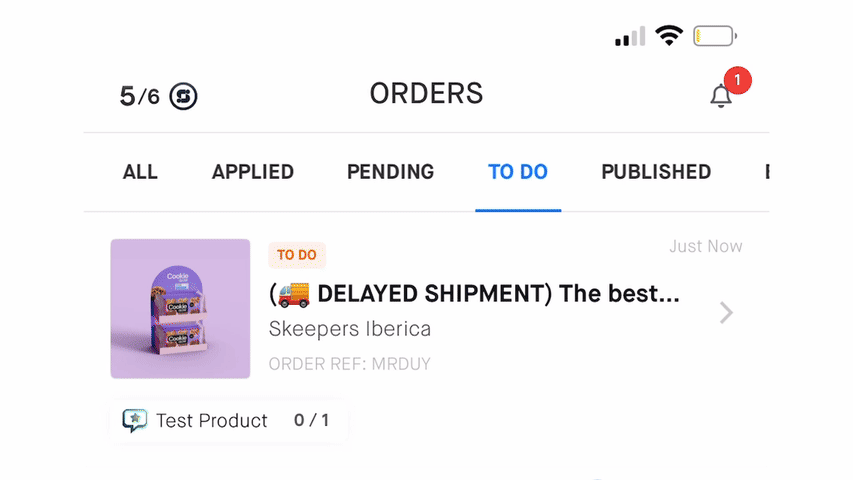
Task: Tap the ORDER REF: MRDUY text
Action: (x=349, y=364)
